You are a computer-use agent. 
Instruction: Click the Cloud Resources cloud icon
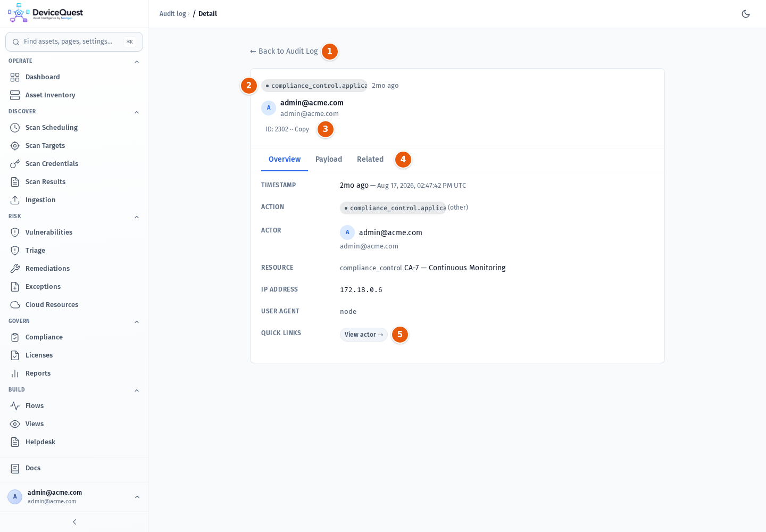click(x=15, y=305)
